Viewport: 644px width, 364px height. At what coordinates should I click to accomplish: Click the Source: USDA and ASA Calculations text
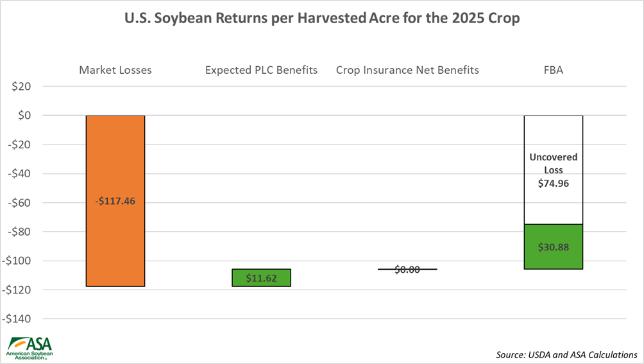click(x=566, y=354)
